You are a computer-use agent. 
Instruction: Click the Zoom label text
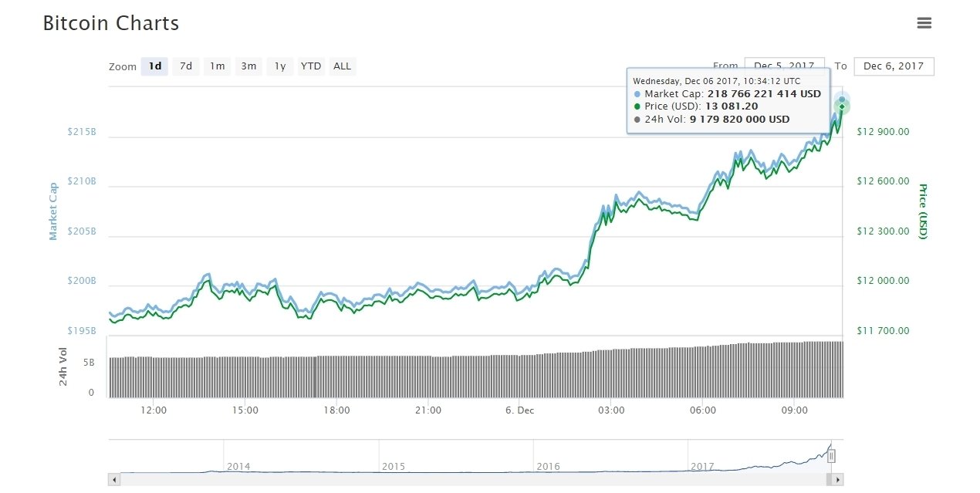(123, 67)
